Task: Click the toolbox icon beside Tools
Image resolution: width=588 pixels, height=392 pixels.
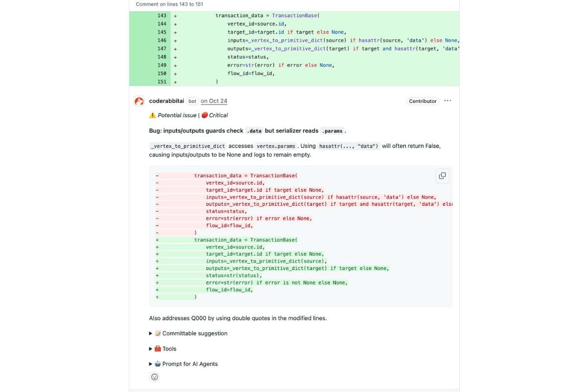Action: pos(158,349)
